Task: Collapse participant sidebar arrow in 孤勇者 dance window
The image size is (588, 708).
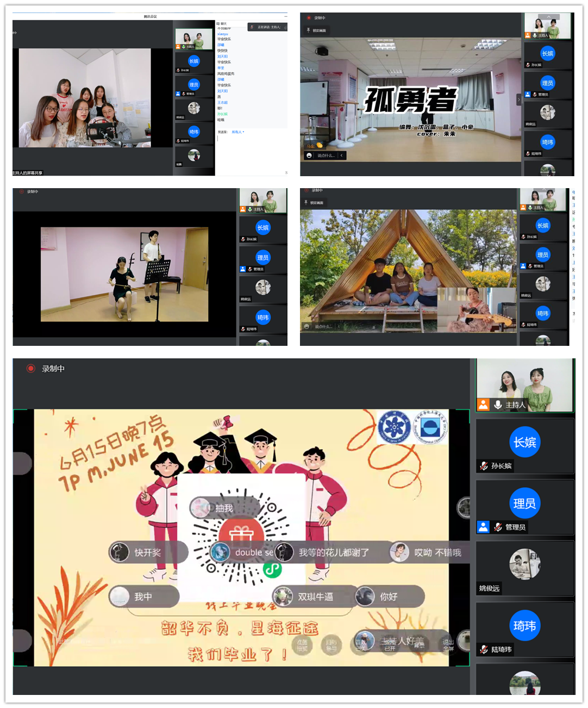Action: coord(518,100)
